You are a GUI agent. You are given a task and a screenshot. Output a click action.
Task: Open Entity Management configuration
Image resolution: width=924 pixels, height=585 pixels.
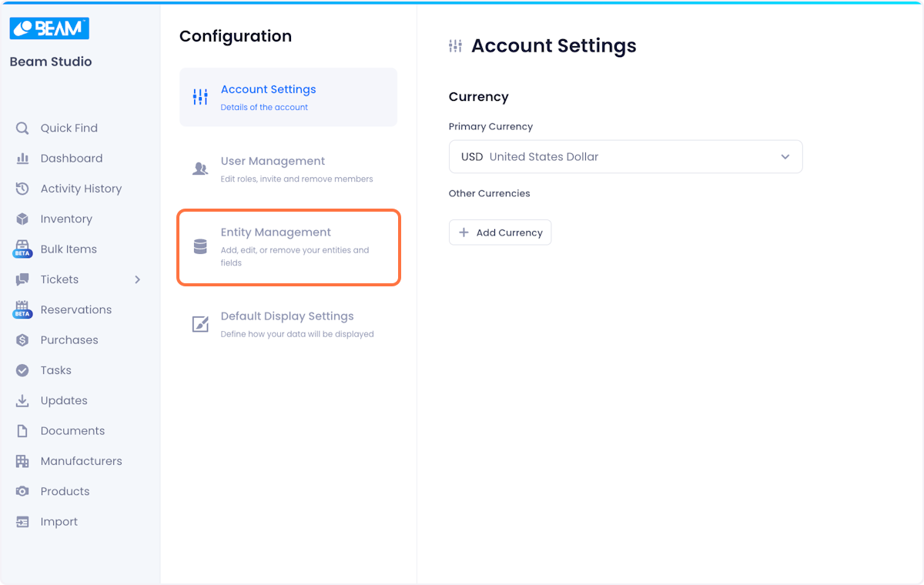[x=289, y=247]
